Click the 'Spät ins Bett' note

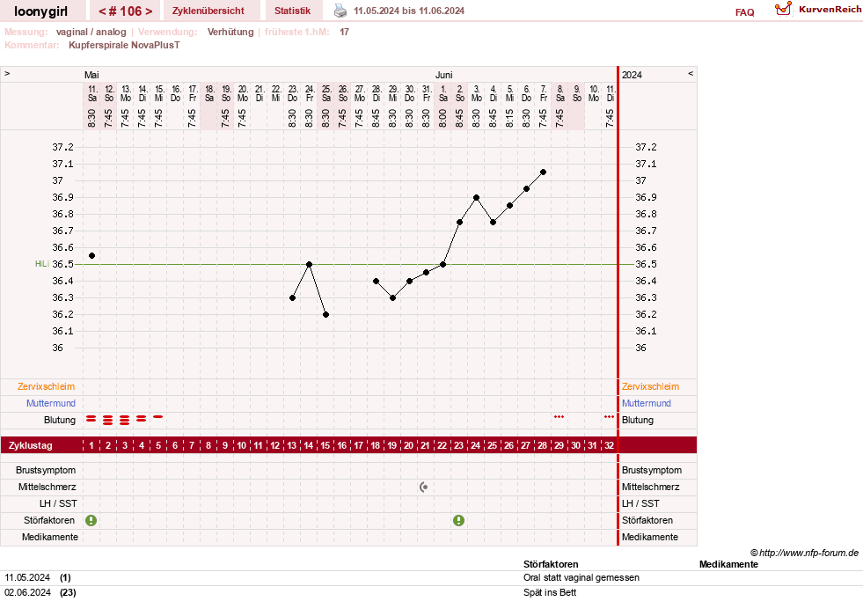(550, 592)
